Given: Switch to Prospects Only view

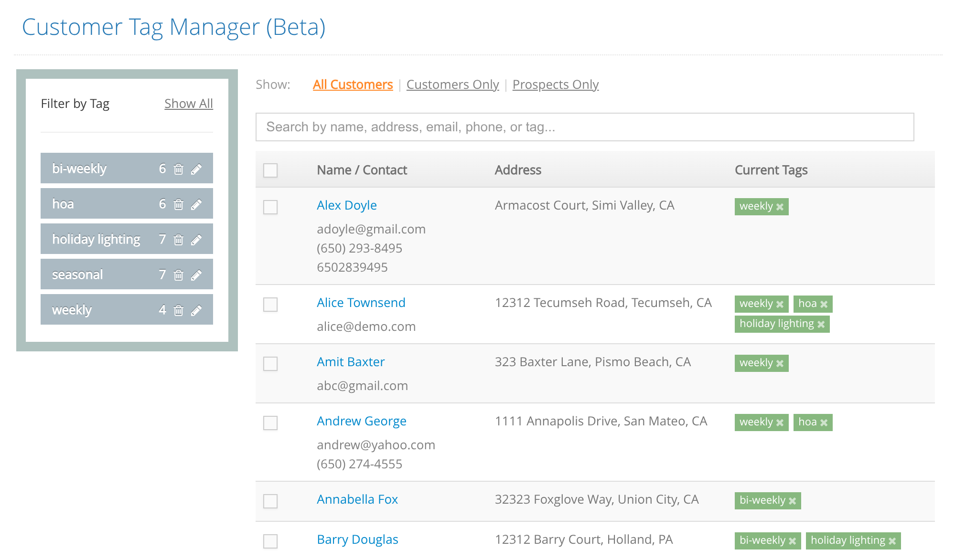Looking at the screenshot, I should click(555, 85).
